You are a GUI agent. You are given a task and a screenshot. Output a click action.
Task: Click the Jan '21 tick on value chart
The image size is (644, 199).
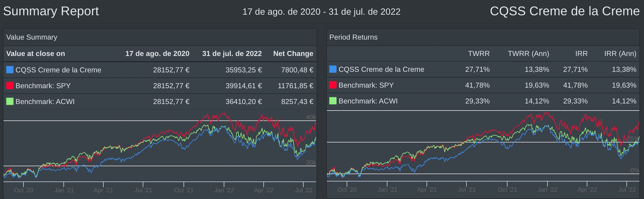64,190
